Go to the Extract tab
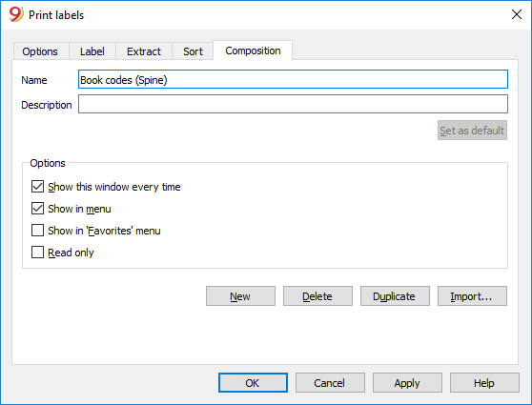Screen dimensions: 532x405 pos(144,51)
